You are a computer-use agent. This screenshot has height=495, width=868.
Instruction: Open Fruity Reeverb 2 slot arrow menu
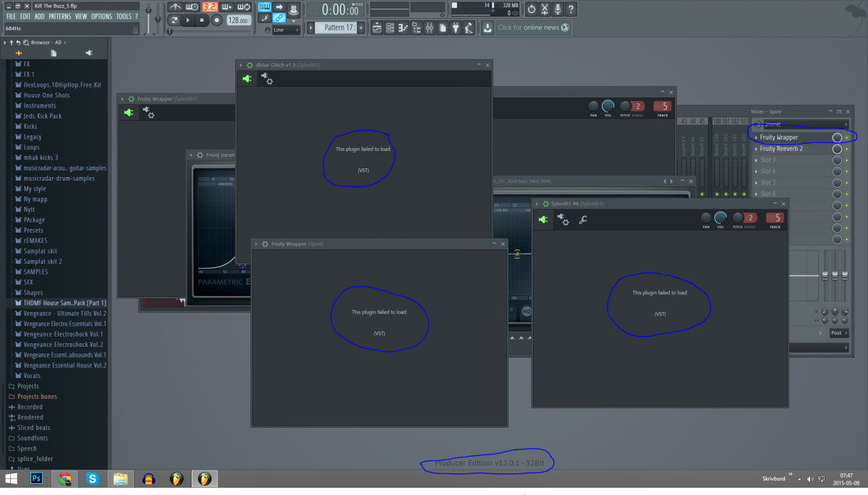(x=757, y=149)
